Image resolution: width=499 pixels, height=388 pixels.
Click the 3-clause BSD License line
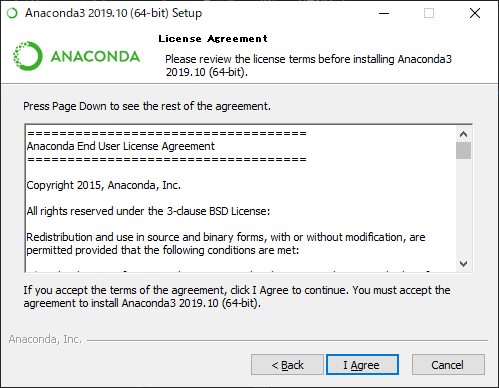(x=148, y=211)
